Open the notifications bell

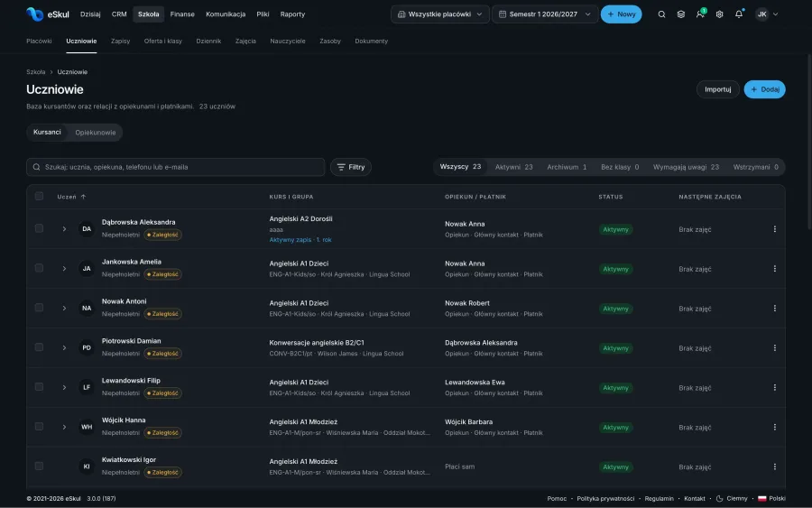click(739, 14)
